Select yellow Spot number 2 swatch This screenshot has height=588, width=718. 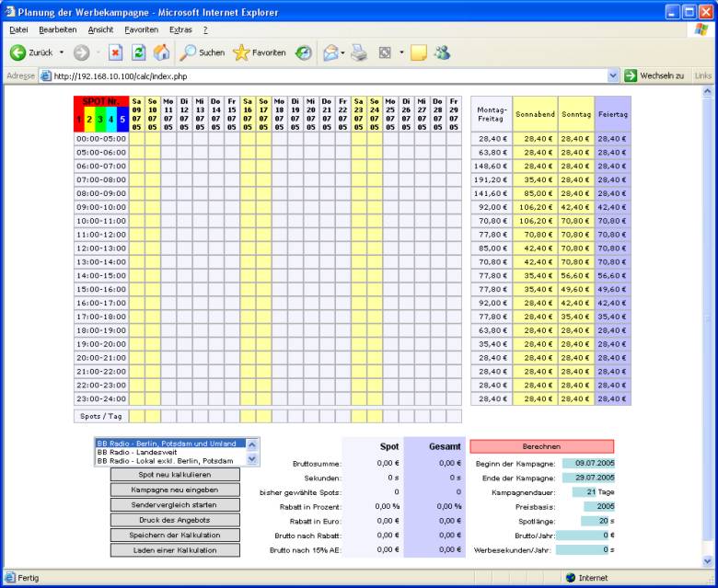pyautogui.click(x=89, y=118)
